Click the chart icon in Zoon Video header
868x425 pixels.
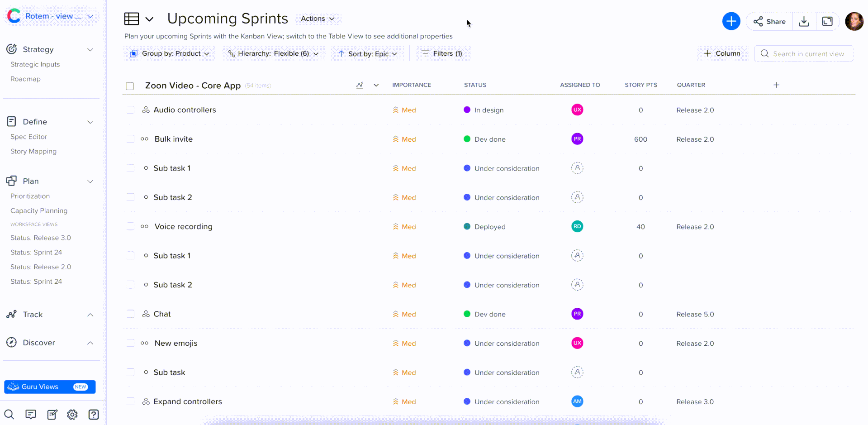tap(360, 85)
